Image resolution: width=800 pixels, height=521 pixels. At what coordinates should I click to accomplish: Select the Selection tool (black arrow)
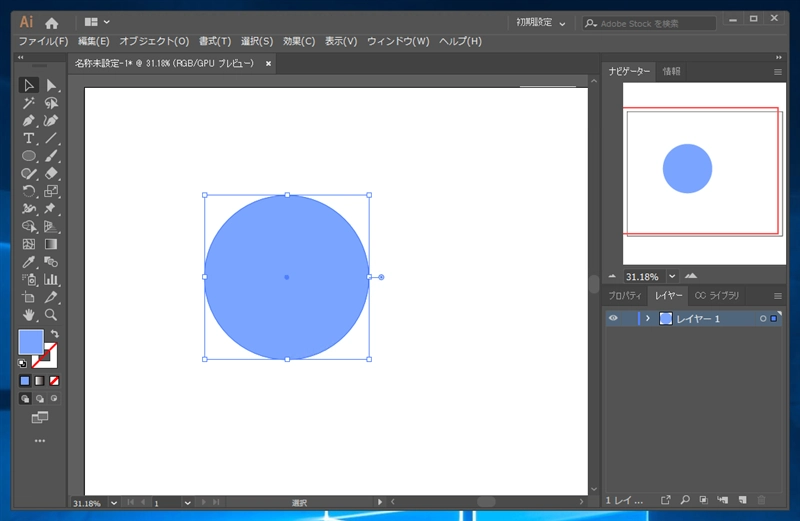[x=29, y=85]
